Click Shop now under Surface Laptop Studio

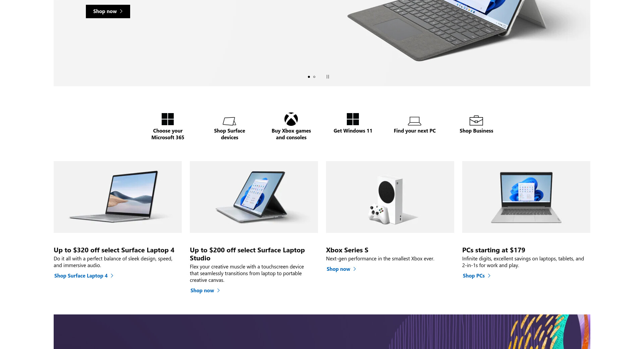coord(205,291)
